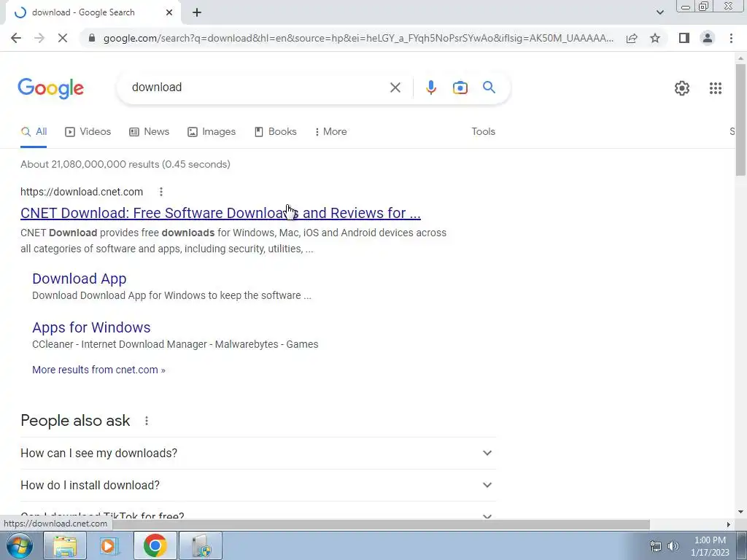The height and width of the screenshot is (560, 747).
Task: Open CNET Download result link
Action: click(220, 214)
